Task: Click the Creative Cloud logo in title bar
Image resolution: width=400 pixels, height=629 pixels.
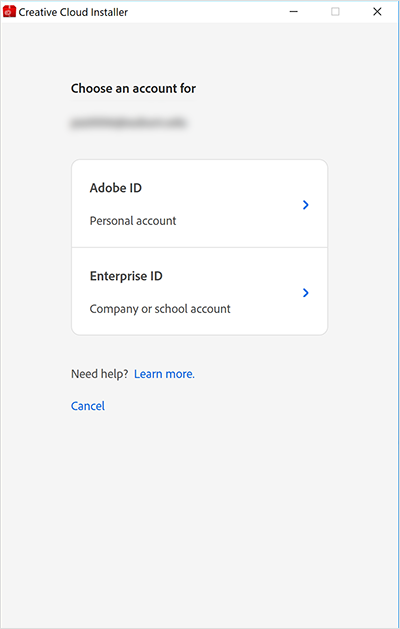Action: coord(9,12)
